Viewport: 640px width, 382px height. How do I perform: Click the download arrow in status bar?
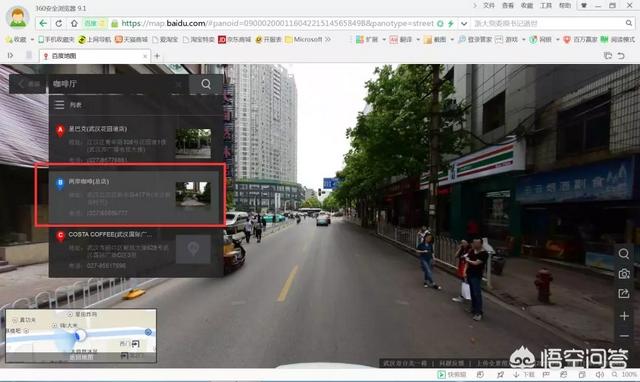(x=516, y=374)
